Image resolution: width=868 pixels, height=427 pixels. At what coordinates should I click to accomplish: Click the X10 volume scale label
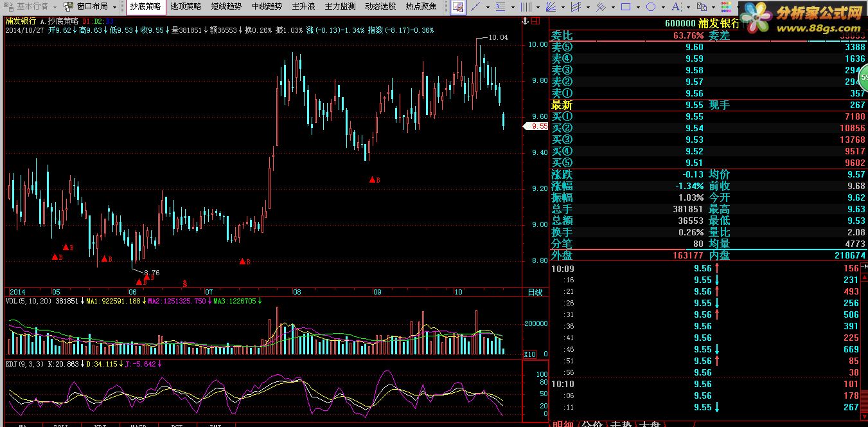coord(529,354)
